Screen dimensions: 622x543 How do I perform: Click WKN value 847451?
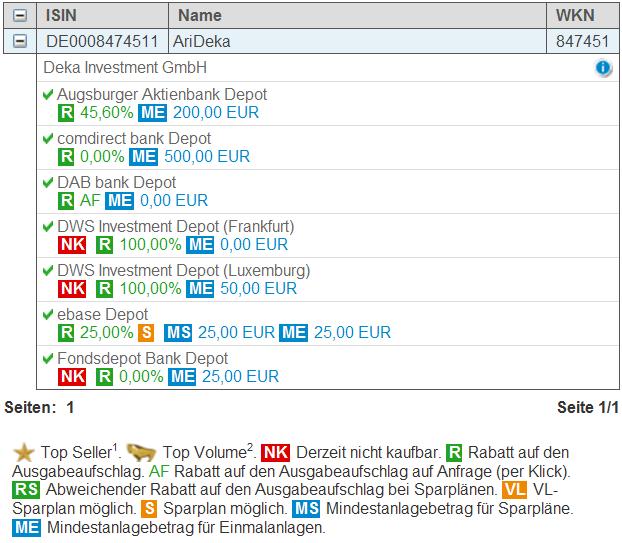[x=582, y=41]
